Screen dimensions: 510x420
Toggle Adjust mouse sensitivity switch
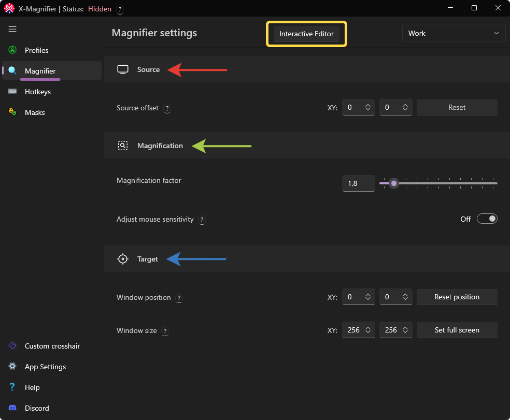click(x=487, y=219)
